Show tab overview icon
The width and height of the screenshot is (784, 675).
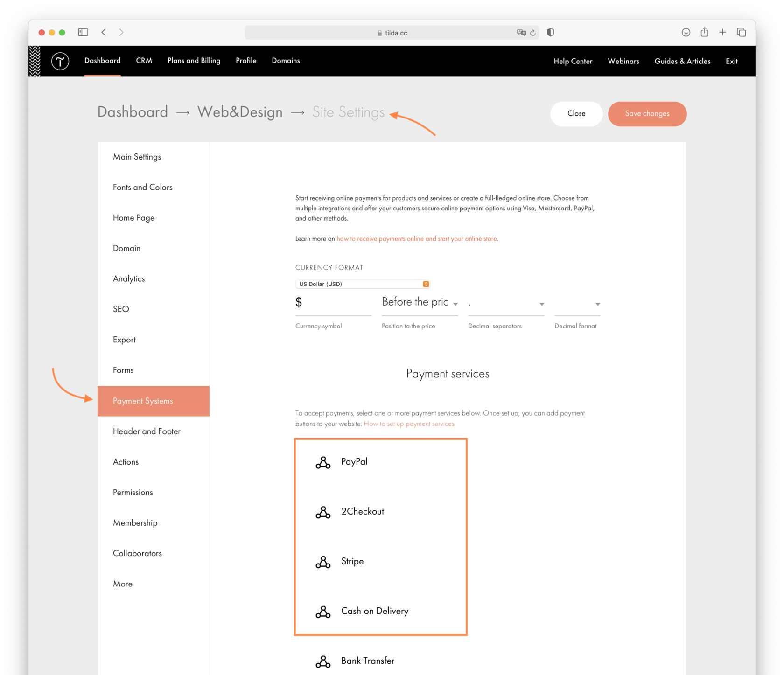[x=741, y=32]
